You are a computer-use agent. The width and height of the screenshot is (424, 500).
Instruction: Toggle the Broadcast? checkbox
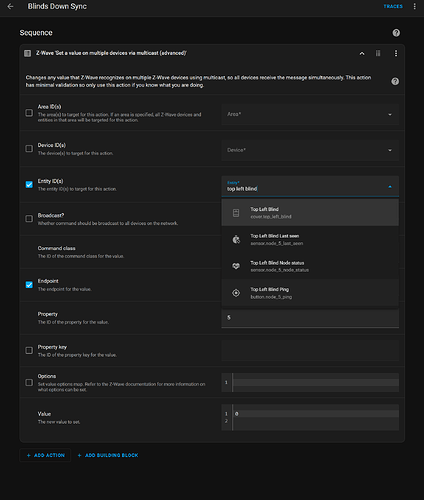[29, 219]
